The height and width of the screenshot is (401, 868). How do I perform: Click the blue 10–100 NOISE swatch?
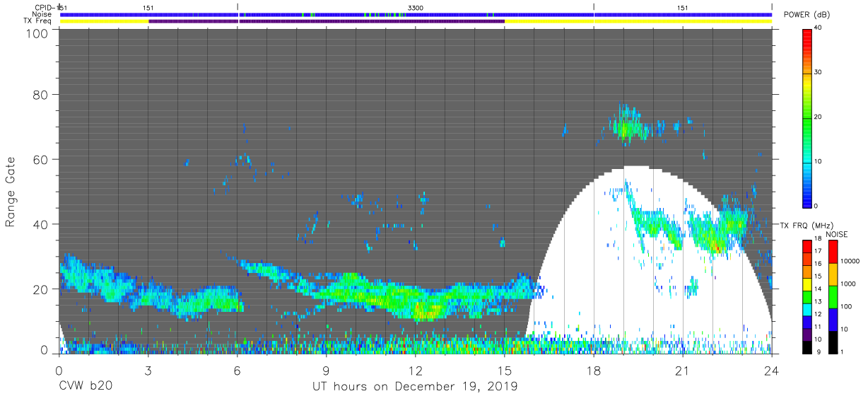(832, 318)
